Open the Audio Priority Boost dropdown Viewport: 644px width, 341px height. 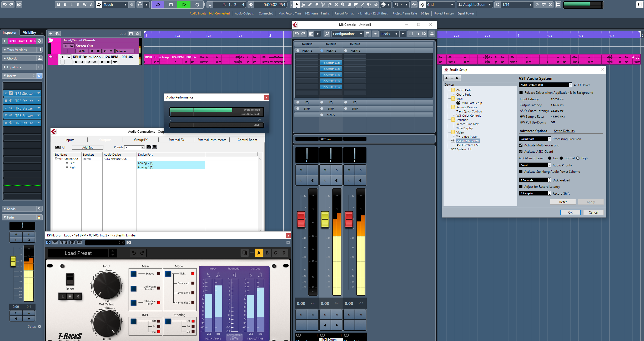(535, 165)
